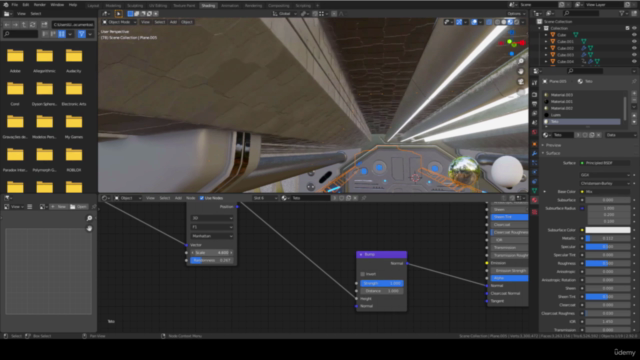Switch to the Layout workspace tab
This screenshot has width=640, height=360.
tap(93, 6)
